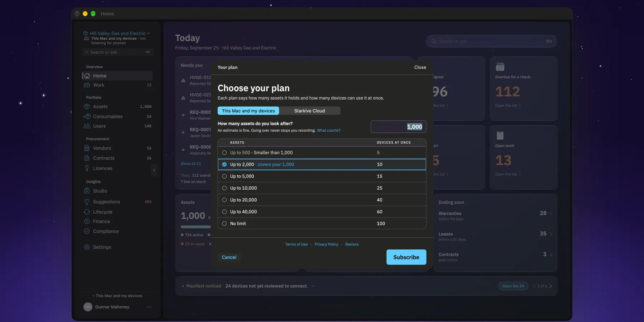Select the No limit plan radio
The image size is (644, 322).
coord(224,224)
